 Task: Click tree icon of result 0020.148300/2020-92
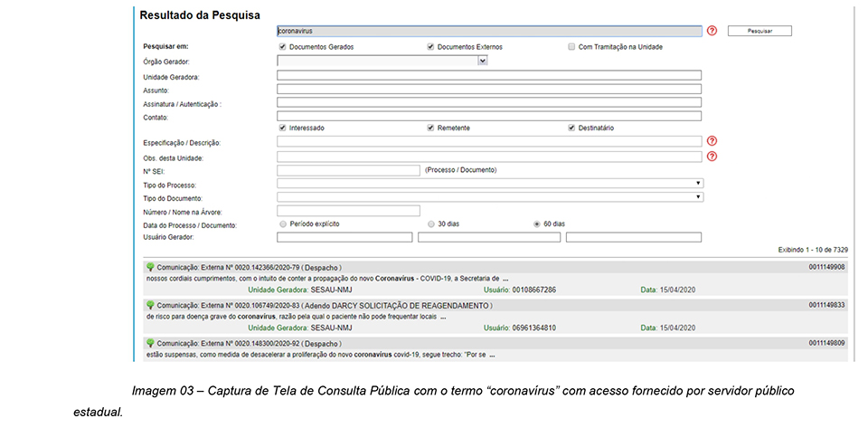(150, 343)
